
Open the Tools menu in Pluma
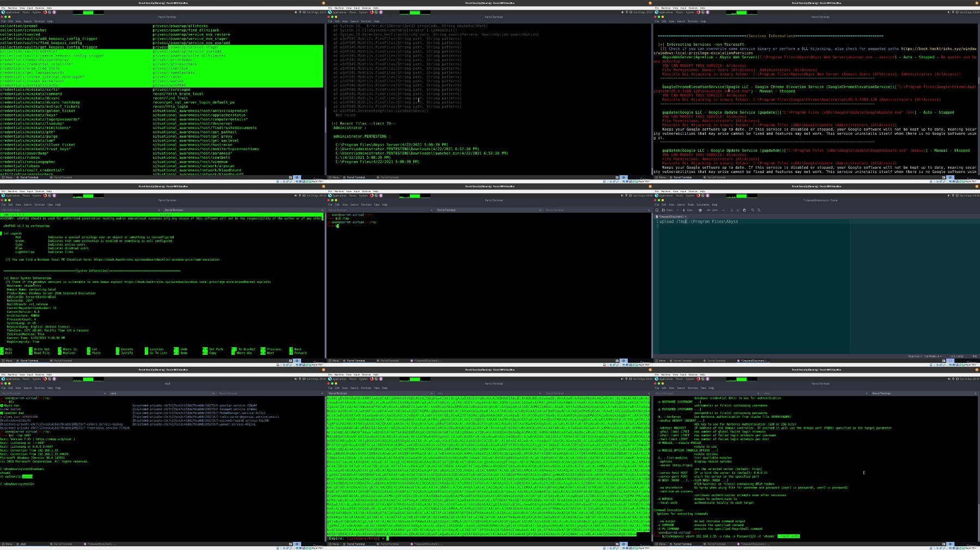[691, 205]
